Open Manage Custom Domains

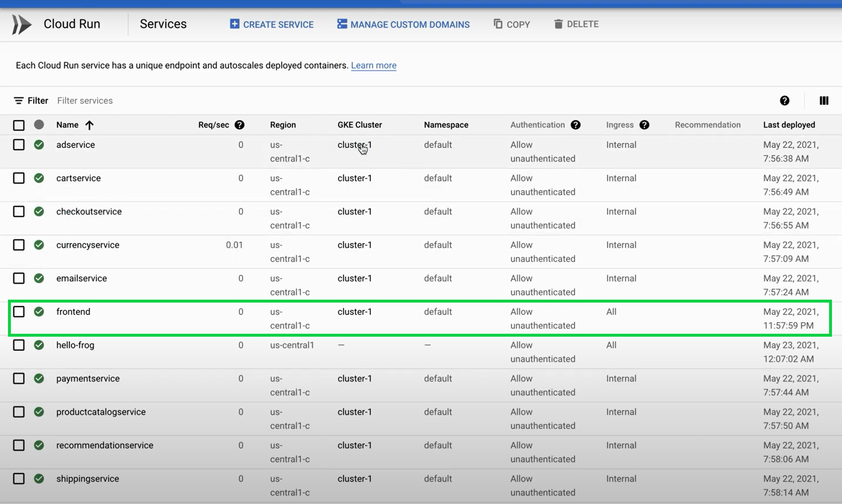[403, 24]
